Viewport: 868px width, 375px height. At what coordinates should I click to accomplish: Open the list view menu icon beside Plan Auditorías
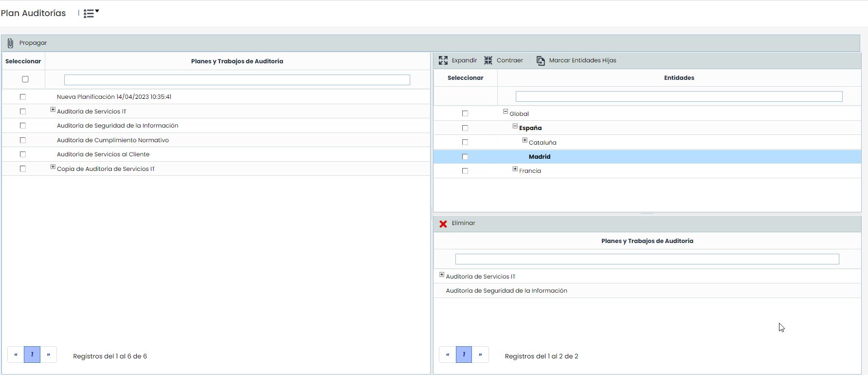coord(90,13)
